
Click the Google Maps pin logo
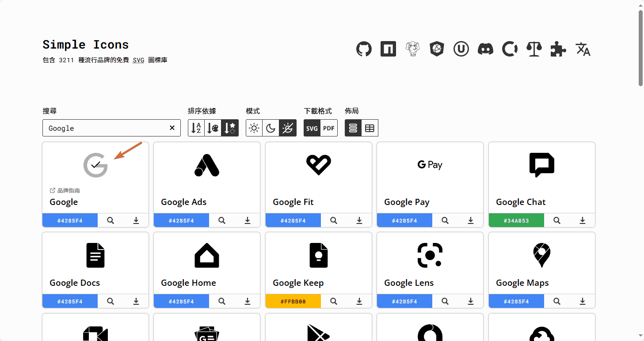coord(542,255)
